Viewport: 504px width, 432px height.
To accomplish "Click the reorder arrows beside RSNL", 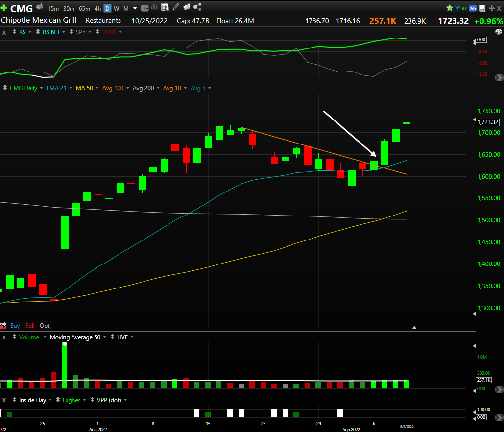I will (97, 32).
